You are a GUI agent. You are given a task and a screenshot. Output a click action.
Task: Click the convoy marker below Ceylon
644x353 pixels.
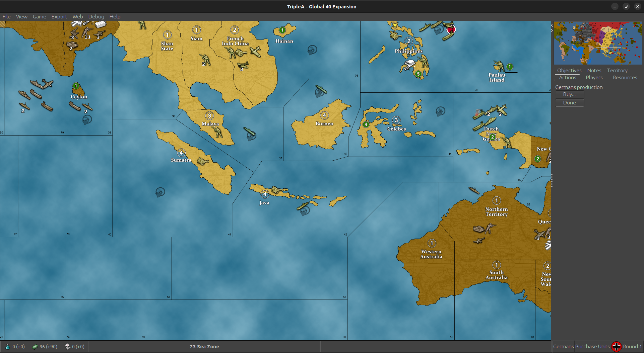(x=87, y=119)
